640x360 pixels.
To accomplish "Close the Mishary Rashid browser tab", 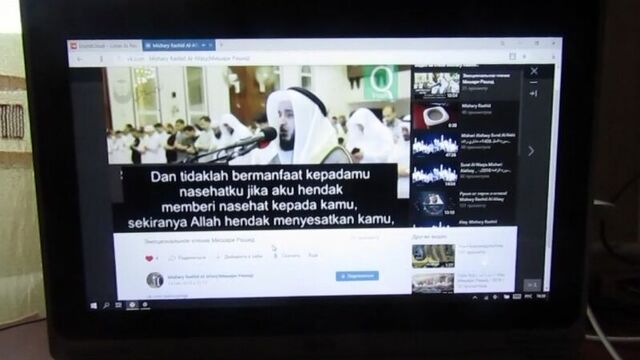I will tap(211, 45).
